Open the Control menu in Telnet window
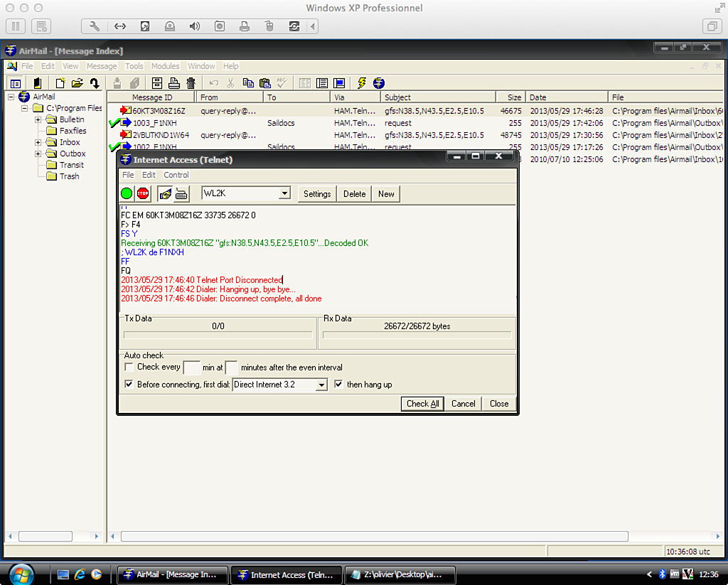The height and width of the screenshot is (585, 728). (176, 175)
